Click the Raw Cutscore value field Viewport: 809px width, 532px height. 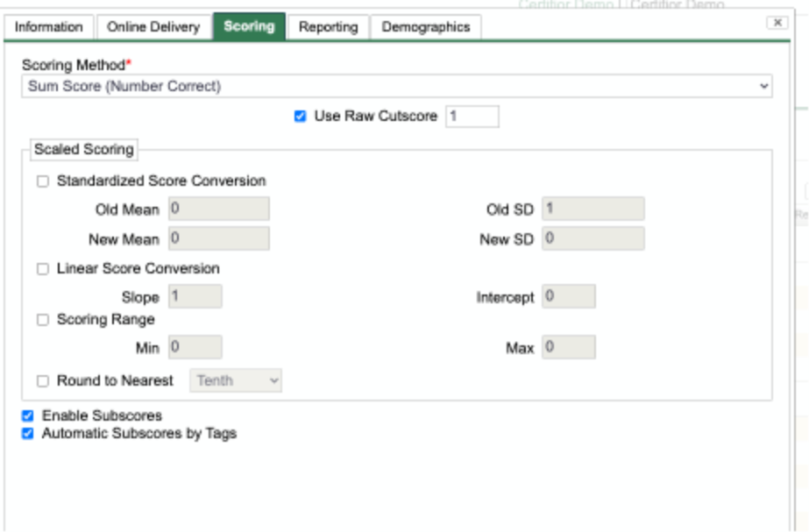click(x=472, y=116)
